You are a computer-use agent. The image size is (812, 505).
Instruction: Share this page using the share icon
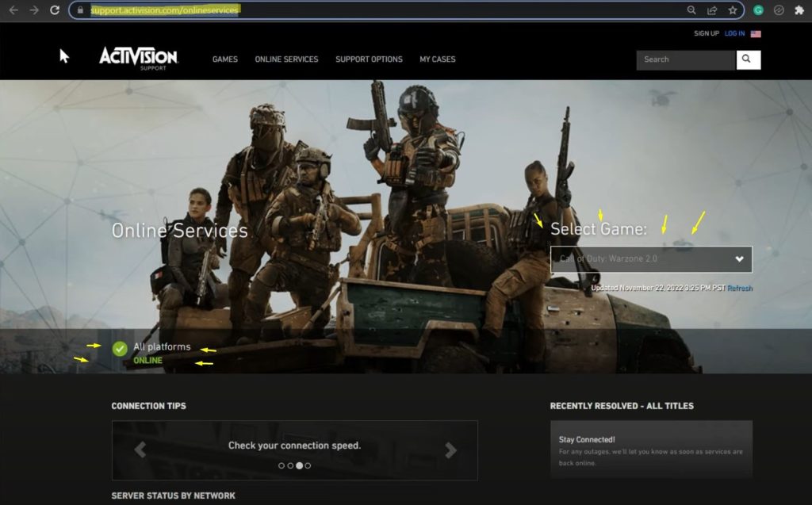coord(712,10)
